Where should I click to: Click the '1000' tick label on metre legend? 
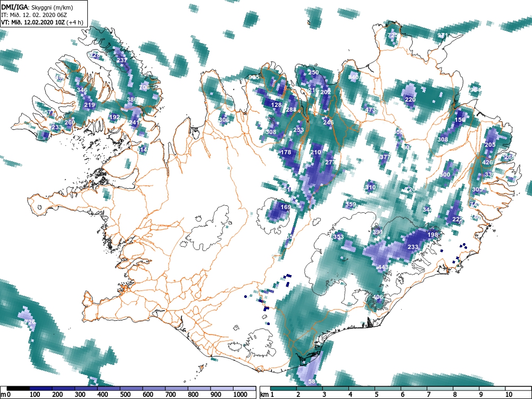tap(240, 395)
